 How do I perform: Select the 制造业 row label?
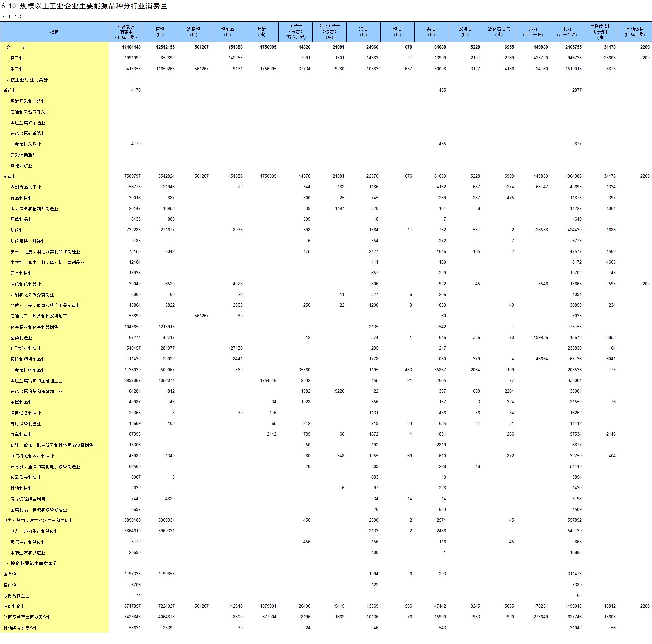[x=10, y=176]
